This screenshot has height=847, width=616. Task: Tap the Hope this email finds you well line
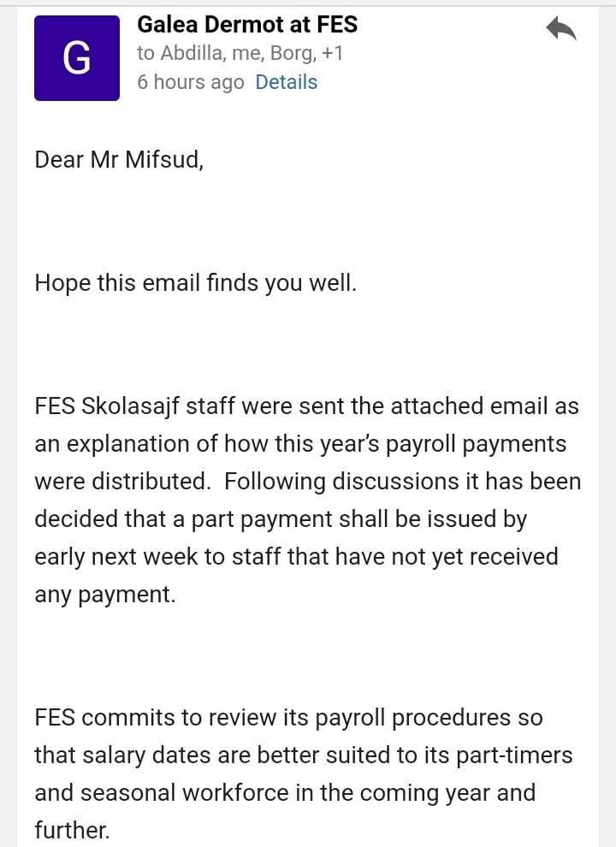(196, 282)
